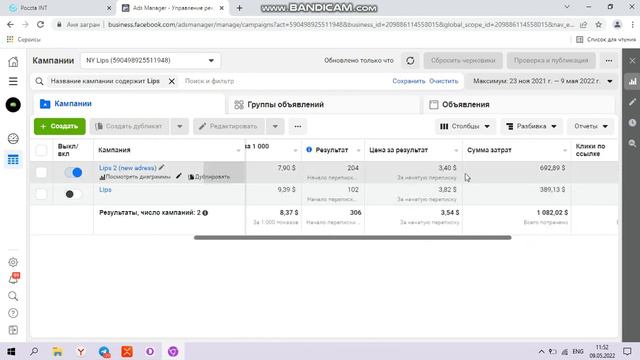Click Дублировать under Lips 2 campaign
The image size is (640, 360).
209,177
